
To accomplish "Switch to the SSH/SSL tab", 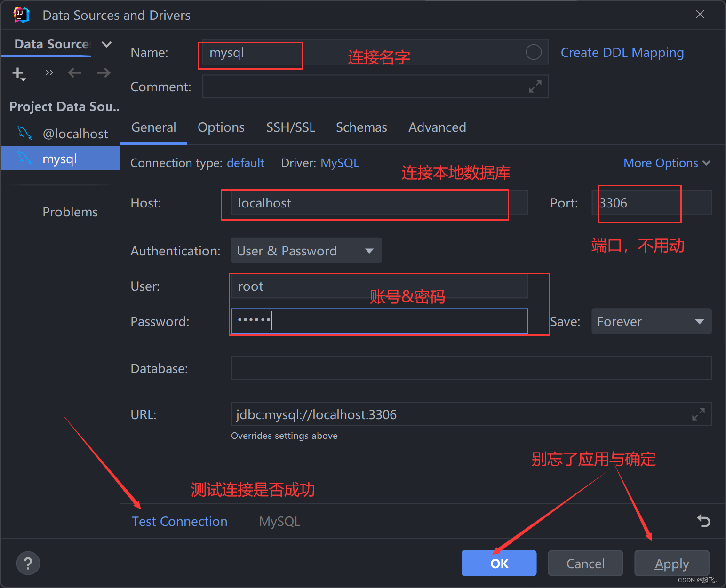I will point(291,127).
